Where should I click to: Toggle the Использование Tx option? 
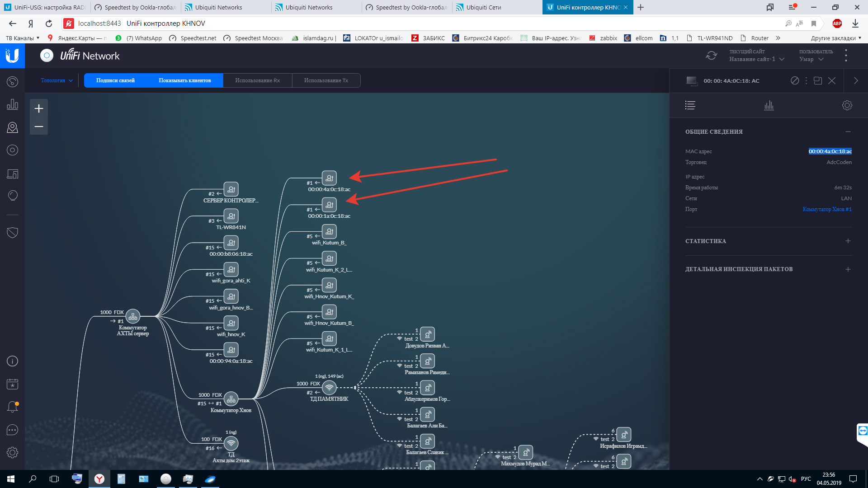click(x=326, y=80)
